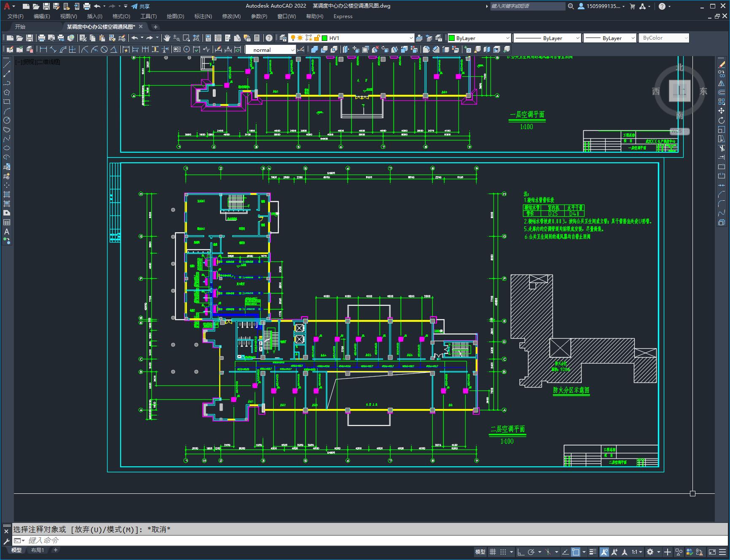Image resolution: width=730 pixels, height=560 pixels.
Task: Toggle Clean Screen mode in the status bar
Action: point(712,552)
